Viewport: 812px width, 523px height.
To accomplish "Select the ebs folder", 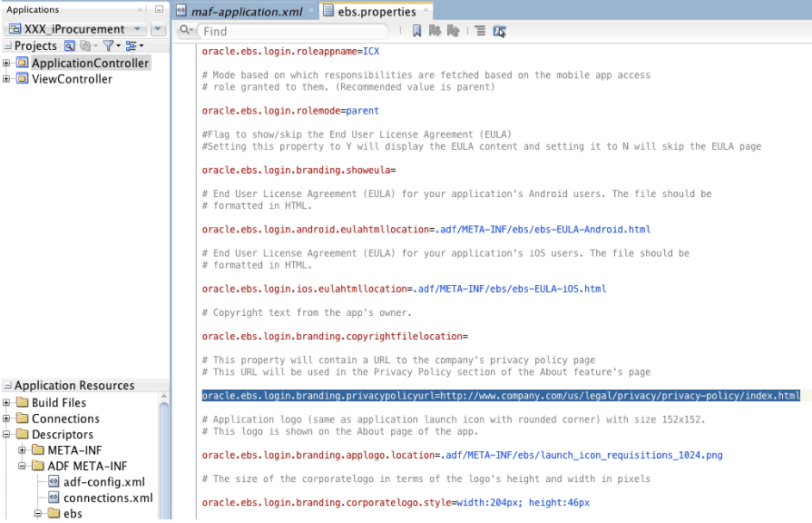I will pyautogui.click(x=73, y=514).
